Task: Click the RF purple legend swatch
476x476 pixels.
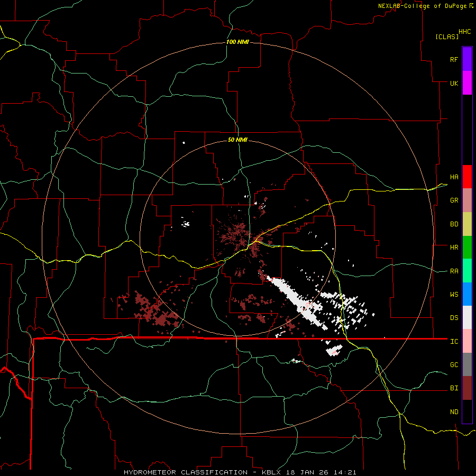Action: (x=467, y=59)
